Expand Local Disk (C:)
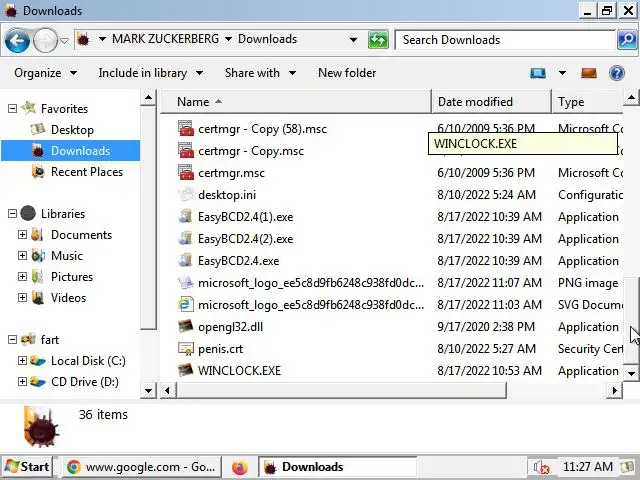This screenshot has width=640, height=480. (22, 361)
